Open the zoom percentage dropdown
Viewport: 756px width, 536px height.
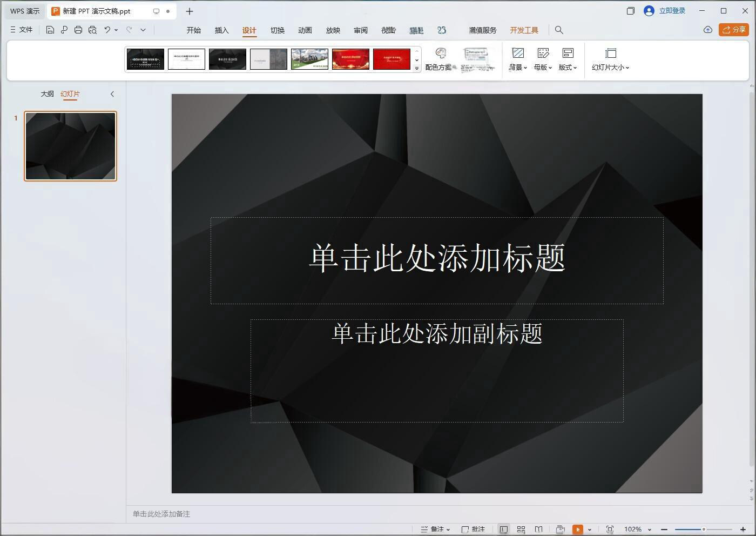636,530
